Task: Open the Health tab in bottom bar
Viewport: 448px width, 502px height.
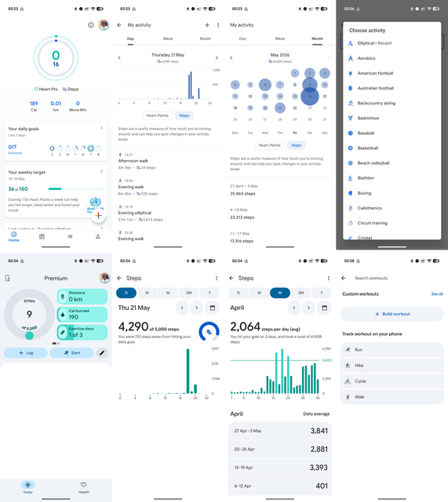Action: tap(84, 487)
